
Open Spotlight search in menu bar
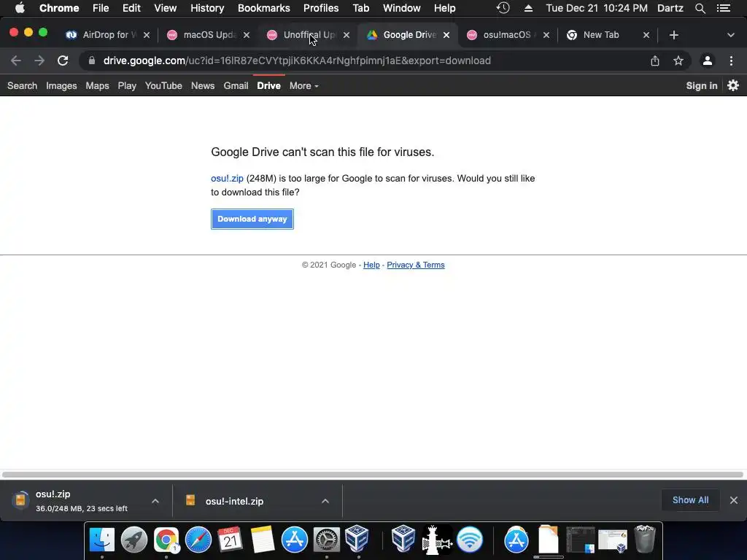click(700, 8)
